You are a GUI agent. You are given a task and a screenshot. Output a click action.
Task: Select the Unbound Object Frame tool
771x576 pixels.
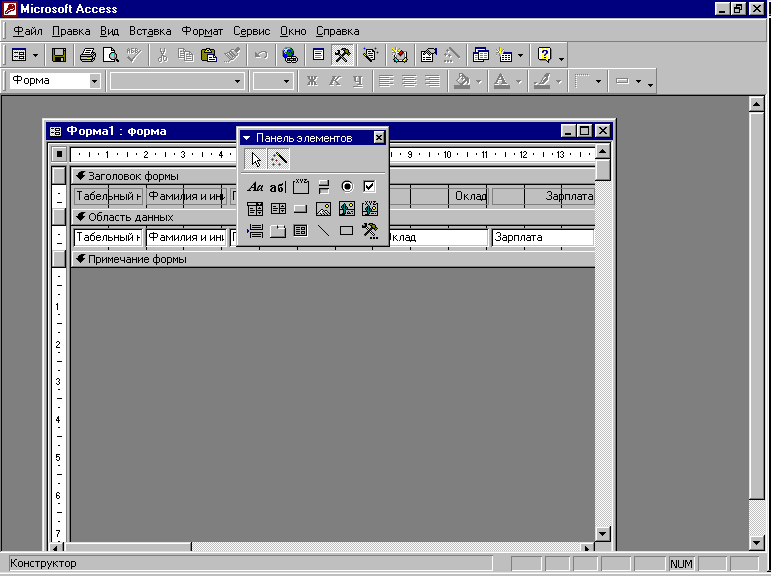[347, 209]
